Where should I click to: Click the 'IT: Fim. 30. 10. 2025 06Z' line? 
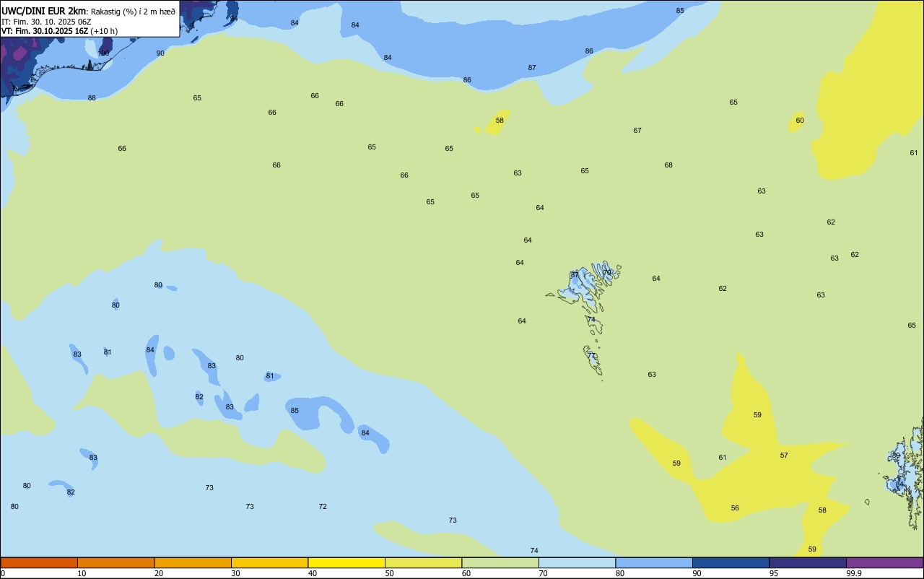(x=46, y=22)
